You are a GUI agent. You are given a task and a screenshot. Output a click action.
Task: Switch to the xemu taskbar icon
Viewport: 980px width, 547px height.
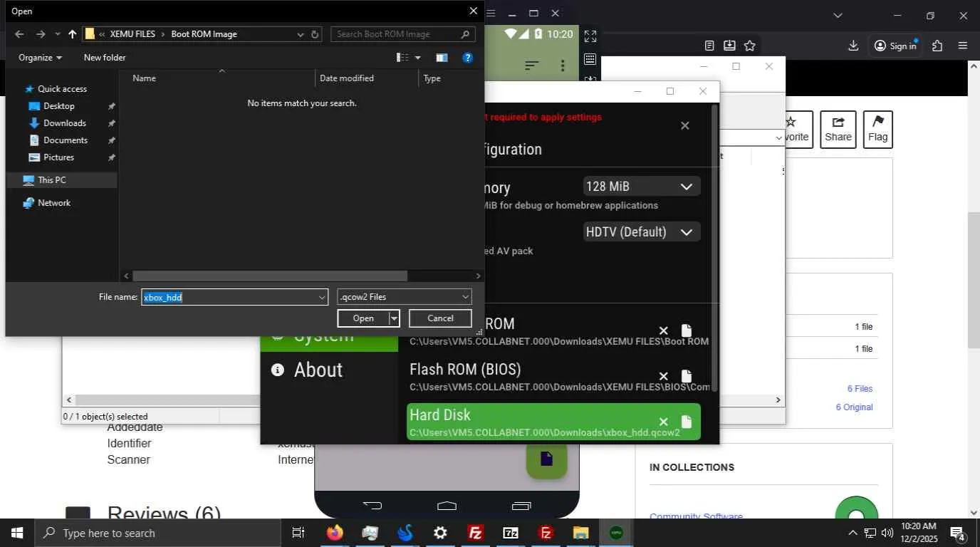[x=616, y=533]
